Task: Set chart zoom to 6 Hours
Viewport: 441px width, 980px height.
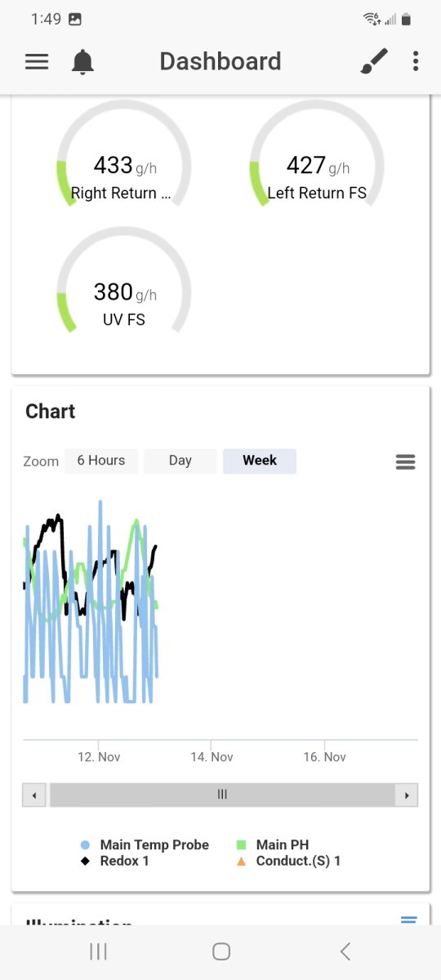Action: click(x=101, y=461)
